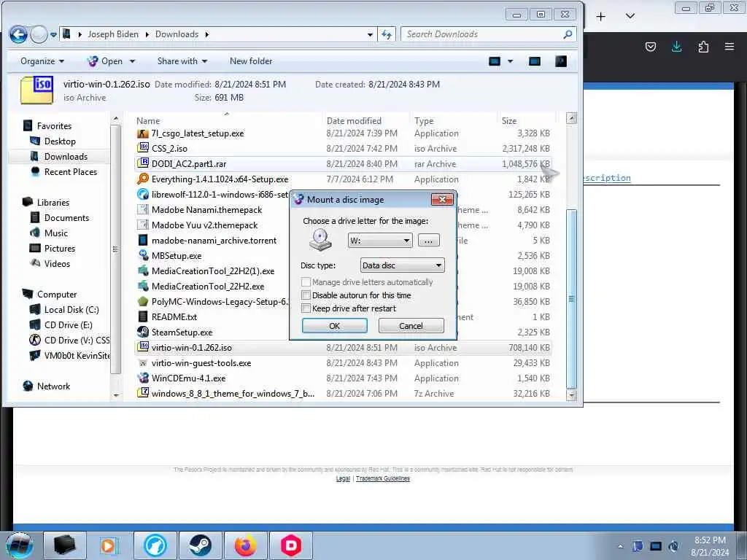
Task: Click the Explorer back navigation arrow
Action: tap(18, 34)
